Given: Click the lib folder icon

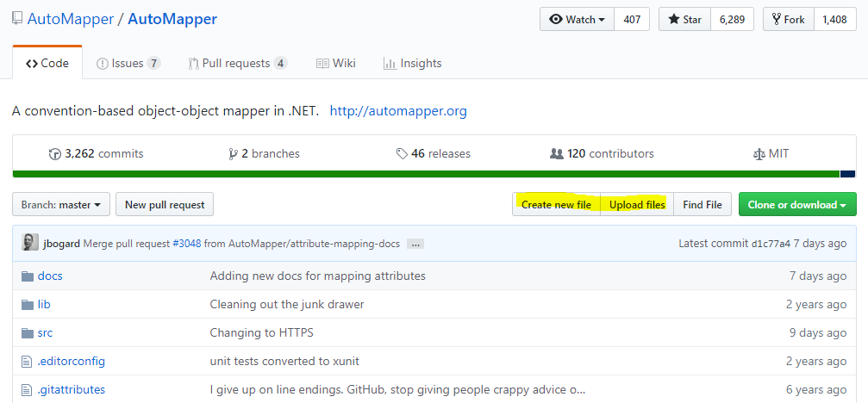Looking at the screenshot, I should pyautogui.click(x=28, y=305).
